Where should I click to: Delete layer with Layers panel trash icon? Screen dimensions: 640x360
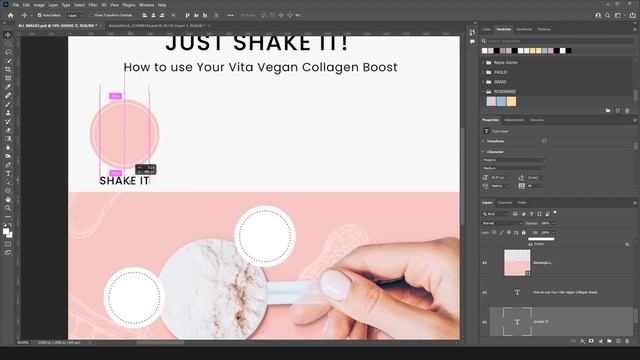[x=627, y=341]
